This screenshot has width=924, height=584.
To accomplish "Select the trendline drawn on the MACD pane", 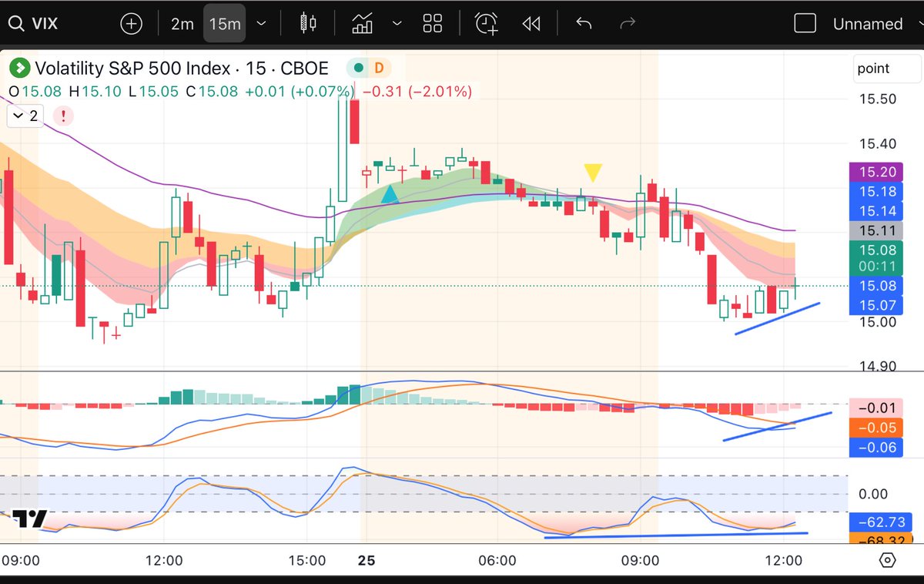I will tap(777, 427).
